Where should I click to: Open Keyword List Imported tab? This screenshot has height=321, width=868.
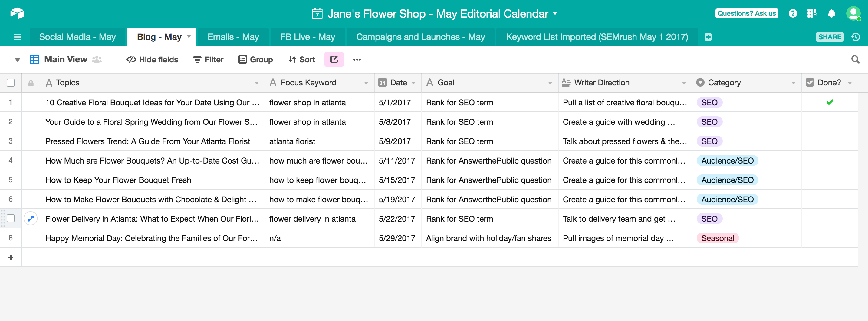[597, 37]
